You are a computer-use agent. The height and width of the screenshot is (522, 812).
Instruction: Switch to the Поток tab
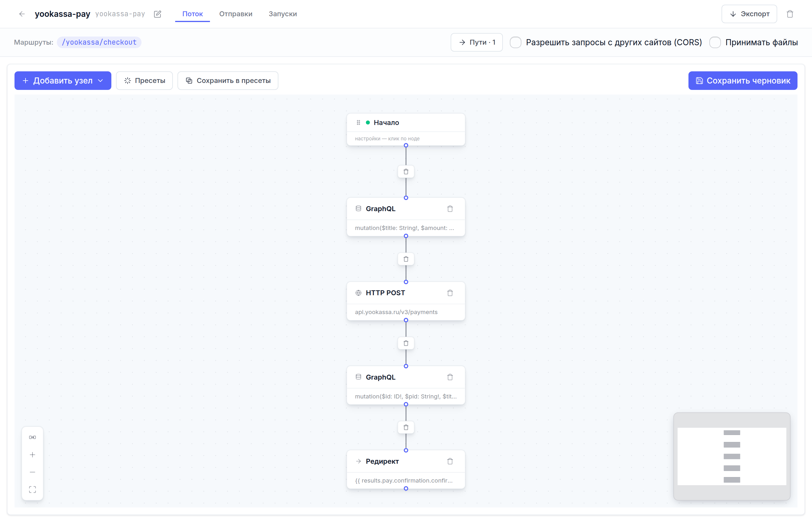point(193,14)
